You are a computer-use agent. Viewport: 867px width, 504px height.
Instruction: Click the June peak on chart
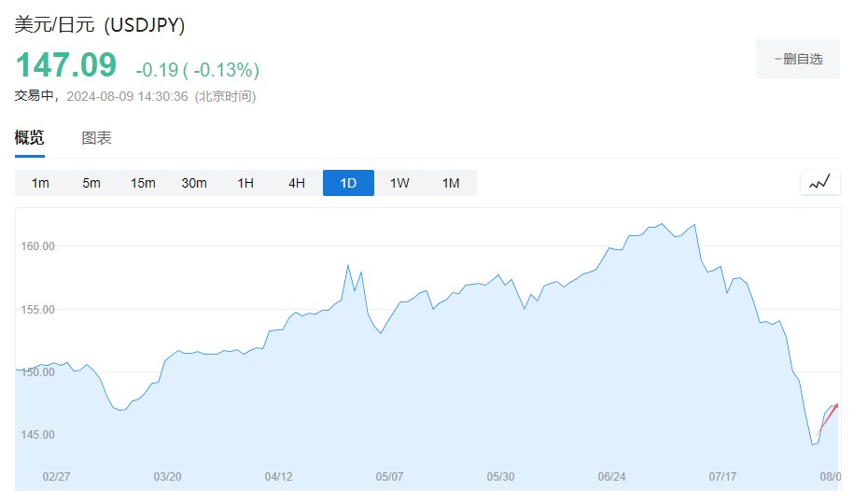tap(662, 224)
